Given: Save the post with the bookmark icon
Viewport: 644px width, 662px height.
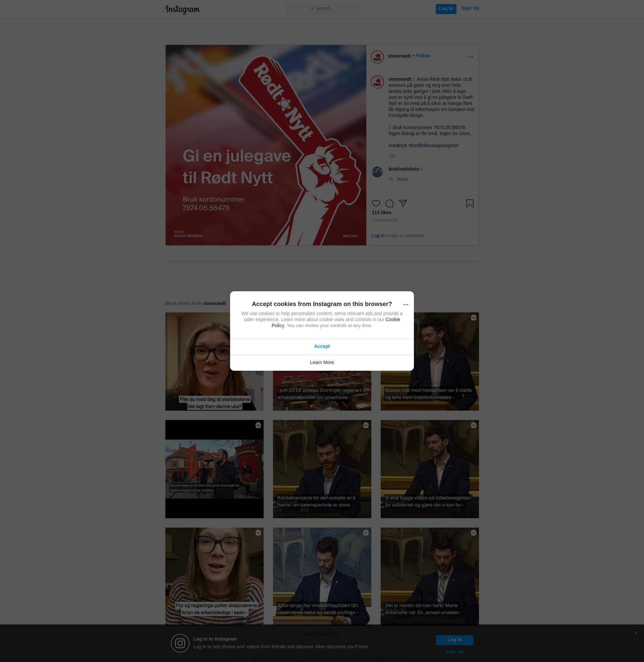Looking at the screenshot, I should [470, 203].
